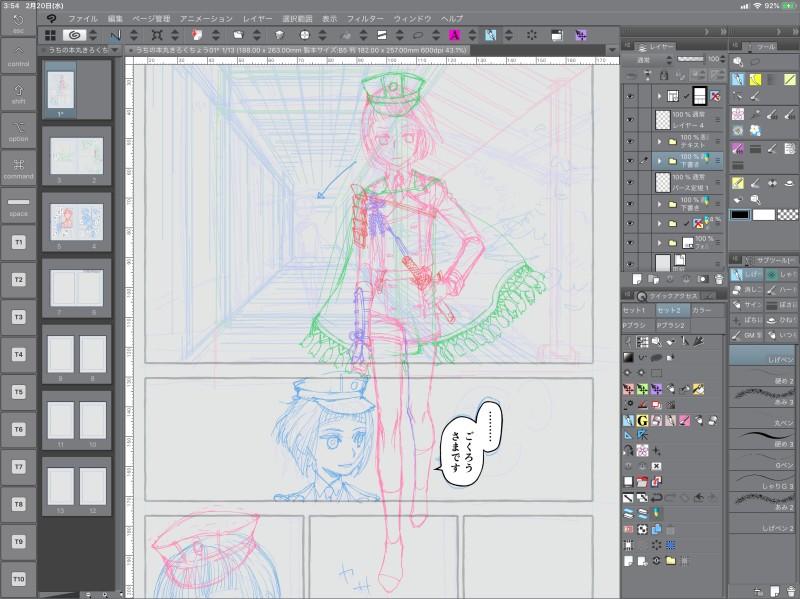800x599 pixels.
Task: Select the しゃりG 3 sub tool
Action: point(762,481)
